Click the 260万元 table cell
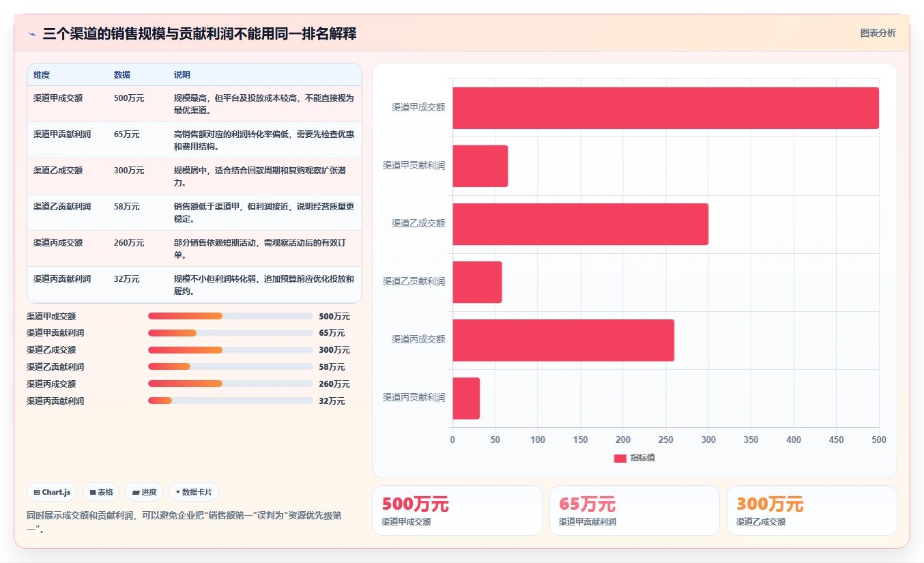Viewport: 924px width, 563px height. click(129, 243)
